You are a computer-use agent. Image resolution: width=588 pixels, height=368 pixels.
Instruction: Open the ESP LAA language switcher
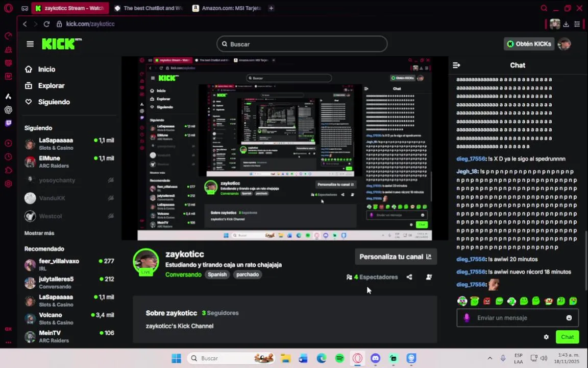518,358
